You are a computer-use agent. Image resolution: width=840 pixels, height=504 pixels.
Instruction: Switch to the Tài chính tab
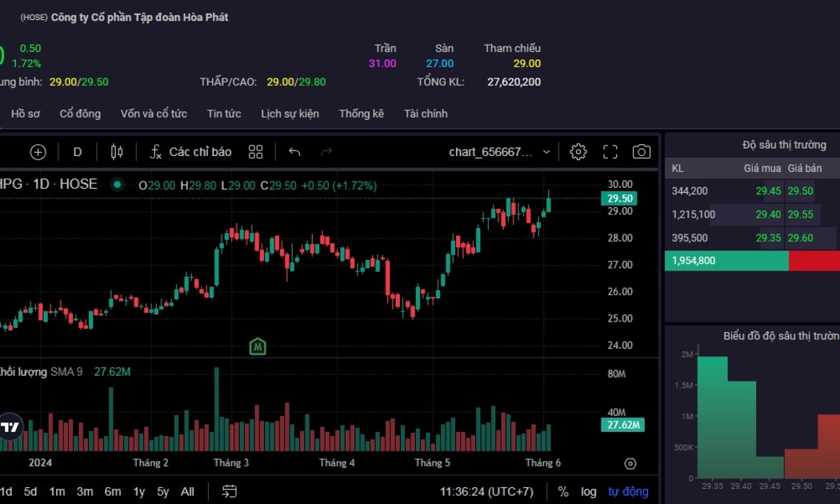[x=426, y=114]
